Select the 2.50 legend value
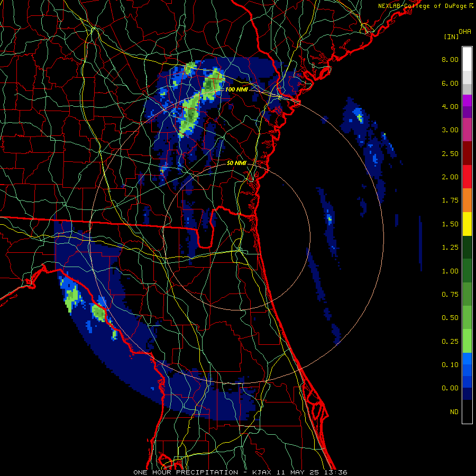 [x=450, y=153]
